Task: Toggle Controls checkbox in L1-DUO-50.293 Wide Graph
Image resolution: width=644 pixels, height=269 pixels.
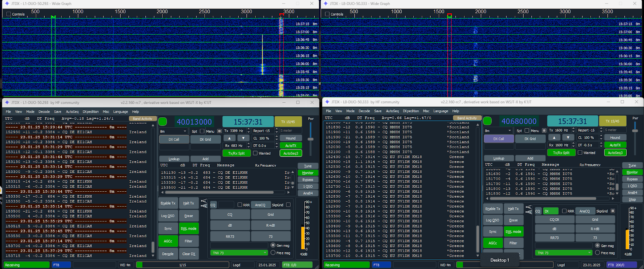Action: [x=8, y=14]
